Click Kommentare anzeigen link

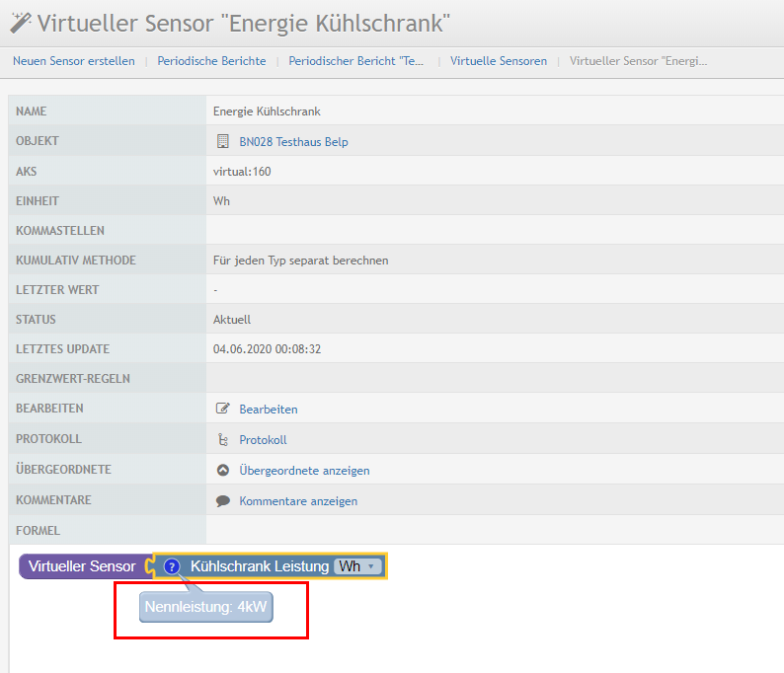click(x=298, y=500)
